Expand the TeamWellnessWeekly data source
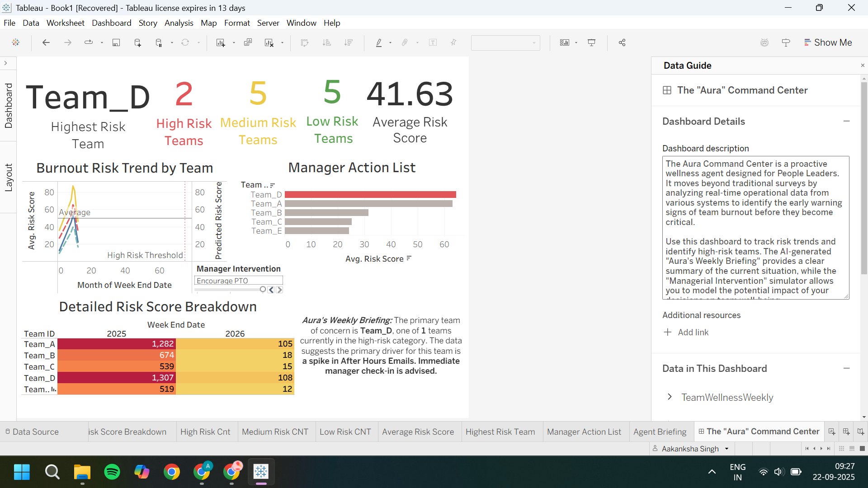The height and width of the screenshot is (488, 868). pyautogui.click(x=670, y=397)
